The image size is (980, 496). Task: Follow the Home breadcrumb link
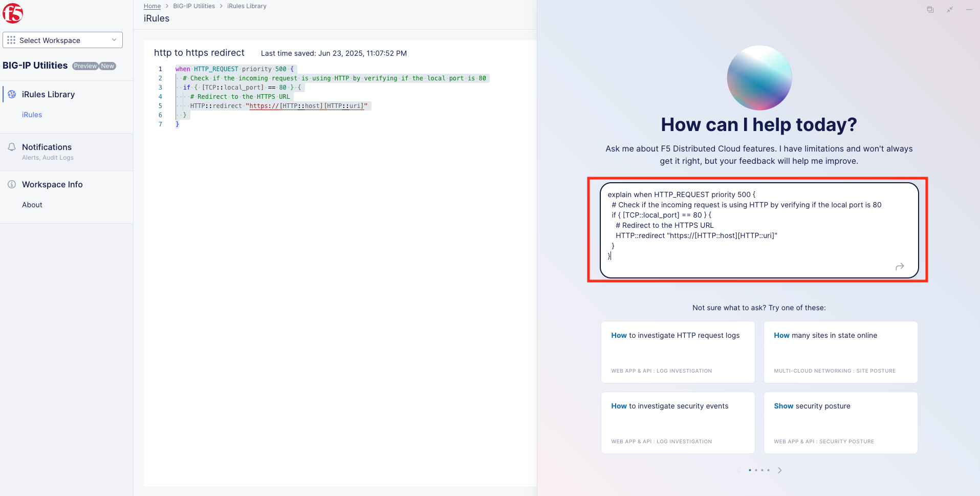(x=152, y=6)
